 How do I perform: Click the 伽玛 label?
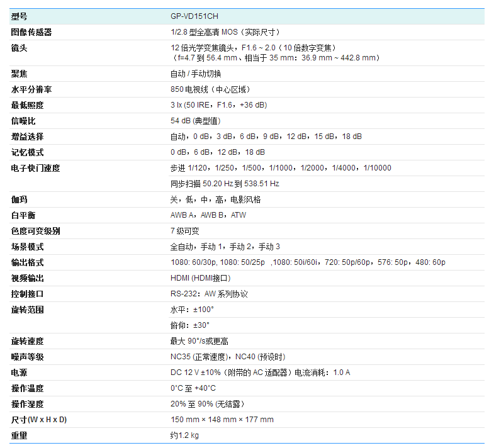[x=19, y=199]
